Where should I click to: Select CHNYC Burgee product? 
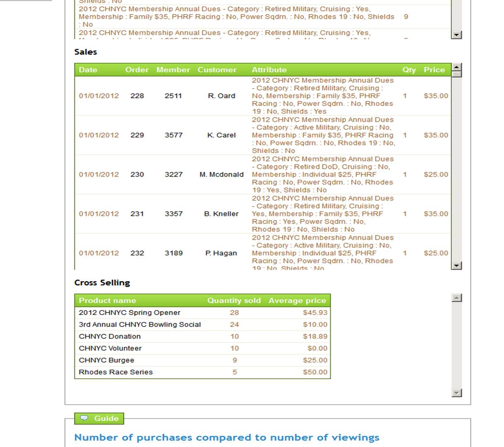[106, 360]
